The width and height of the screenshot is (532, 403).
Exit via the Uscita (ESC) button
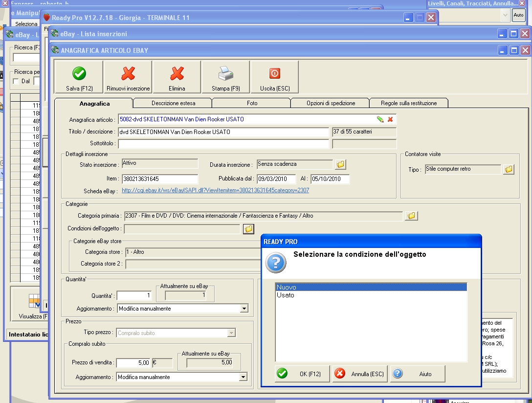[274, 77]
